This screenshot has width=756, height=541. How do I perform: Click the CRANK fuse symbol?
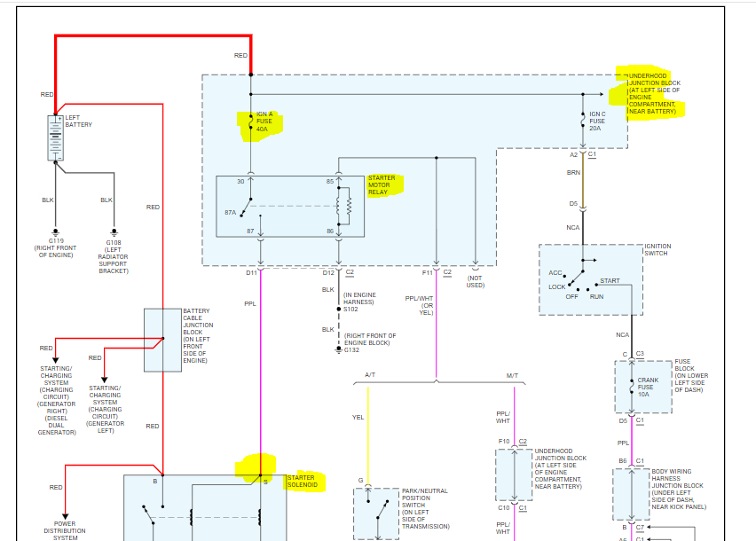(632, 387)
